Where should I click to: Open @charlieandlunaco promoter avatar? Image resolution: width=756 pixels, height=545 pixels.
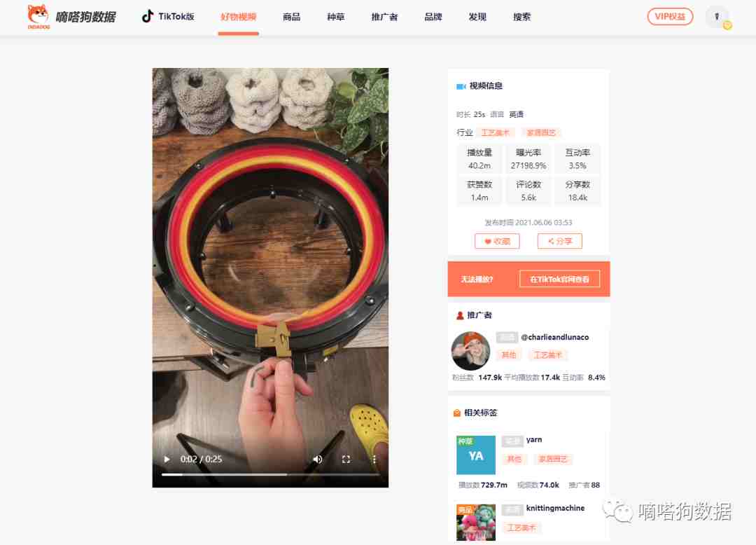click(470, 351)
